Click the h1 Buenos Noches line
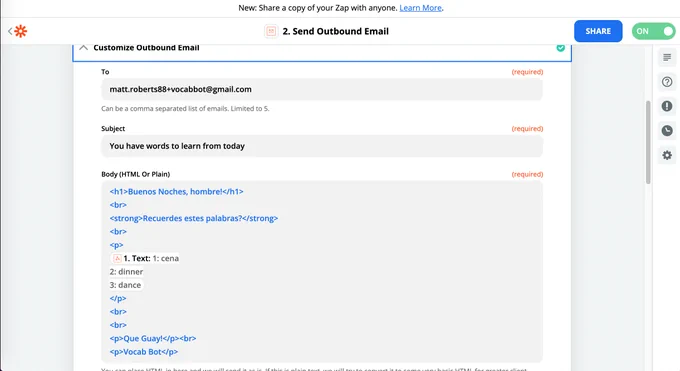Screen dimensions: 680x371 (x=177, y=191)
